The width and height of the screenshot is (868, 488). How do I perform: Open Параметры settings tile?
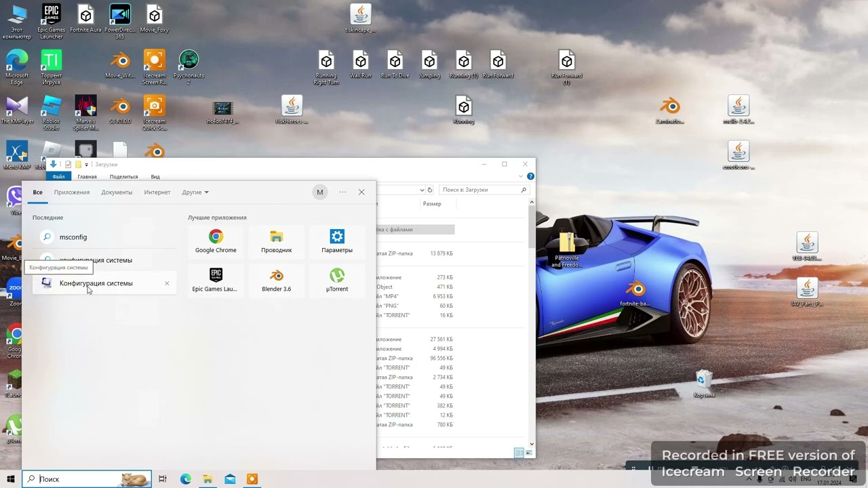[337, 242]
